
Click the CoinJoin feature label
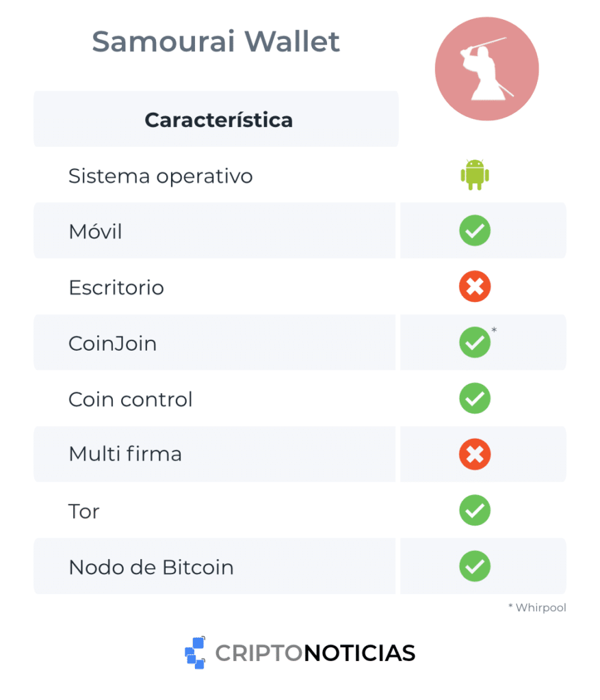[x=113, y=343]
